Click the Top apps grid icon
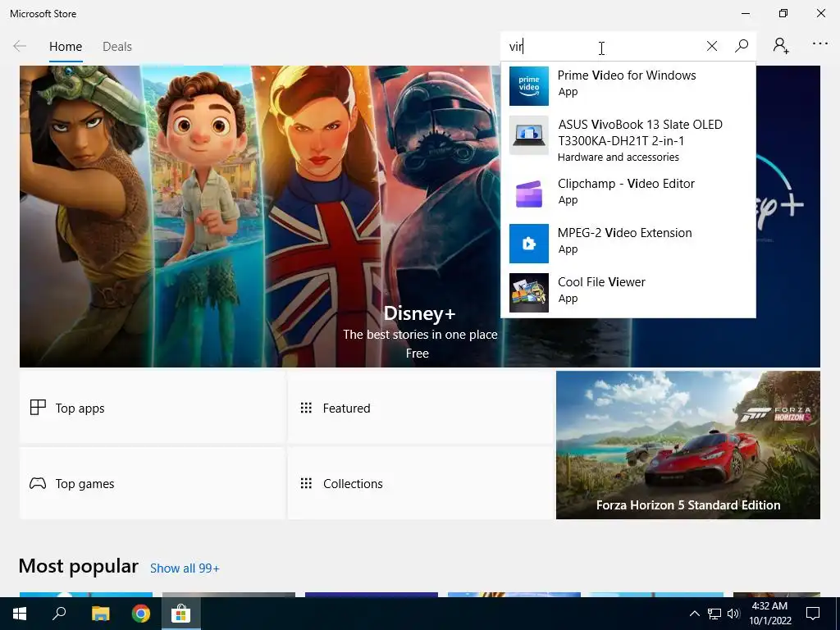The height and width of the screenshot is (630, 840). (x=38, y=408)
